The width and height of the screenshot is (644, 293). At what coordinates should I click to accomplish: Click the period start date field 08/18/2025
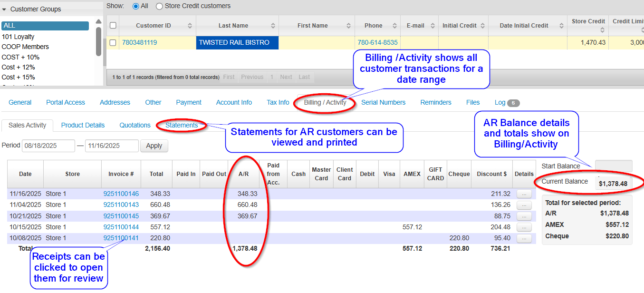click(48, 146)
